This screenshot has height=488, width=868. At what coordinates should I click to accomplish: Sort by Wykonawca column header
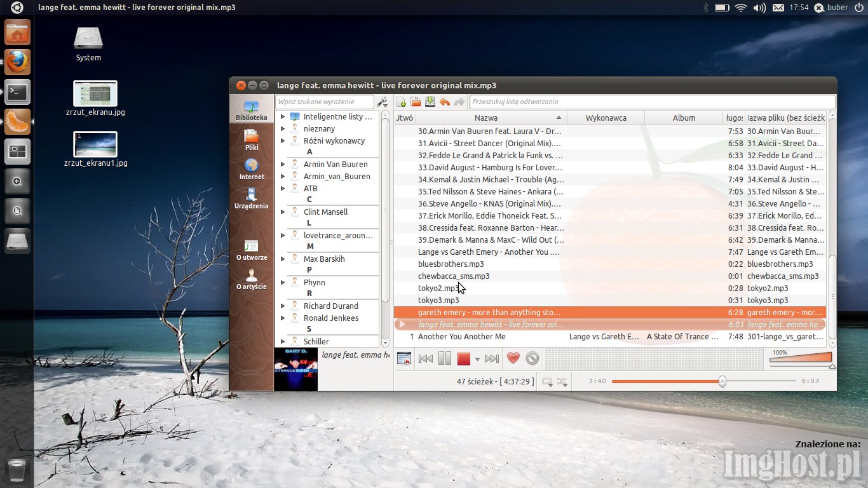(606, 118)
